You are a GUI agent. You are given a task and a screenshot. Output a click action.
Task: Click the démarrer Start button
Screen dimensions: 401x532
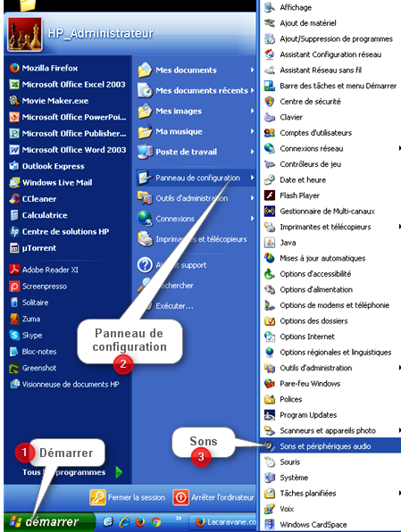click(x=49, y=522)
